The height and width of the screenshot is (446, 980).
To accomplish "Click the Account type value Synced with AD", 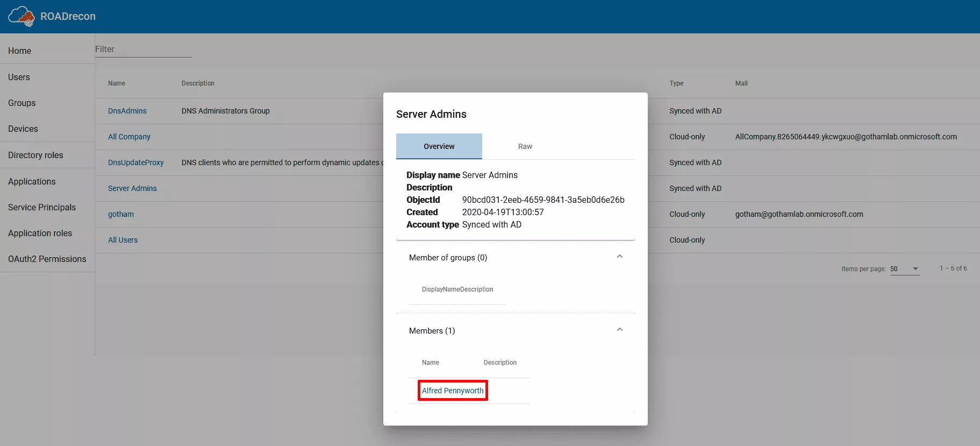I will pyautogui.click(x=492, y=224).
